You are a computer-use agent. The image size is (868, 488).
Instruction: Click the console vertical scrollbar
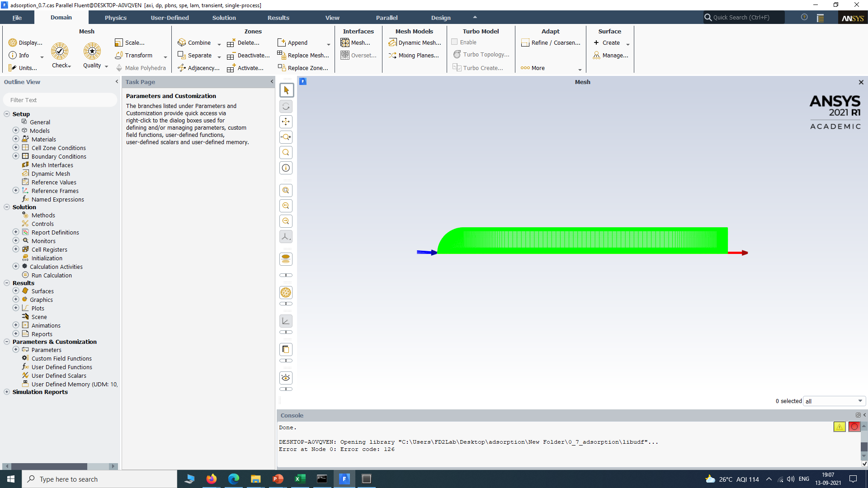coord(864,446)
